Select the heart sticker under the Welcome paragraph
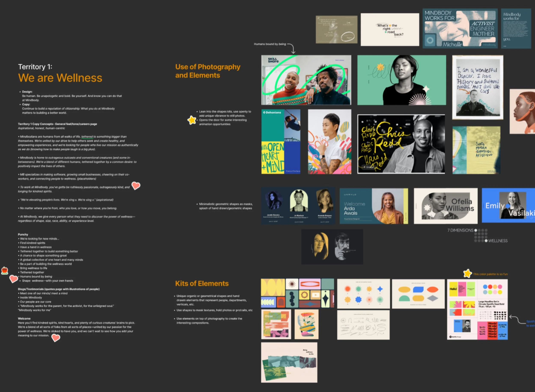 56,337
